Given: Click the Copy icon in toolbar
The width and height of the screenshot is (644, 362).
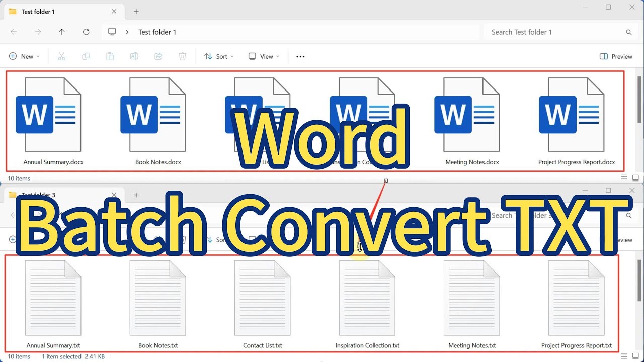Looking at the screenshot, I should coord(86,56).
